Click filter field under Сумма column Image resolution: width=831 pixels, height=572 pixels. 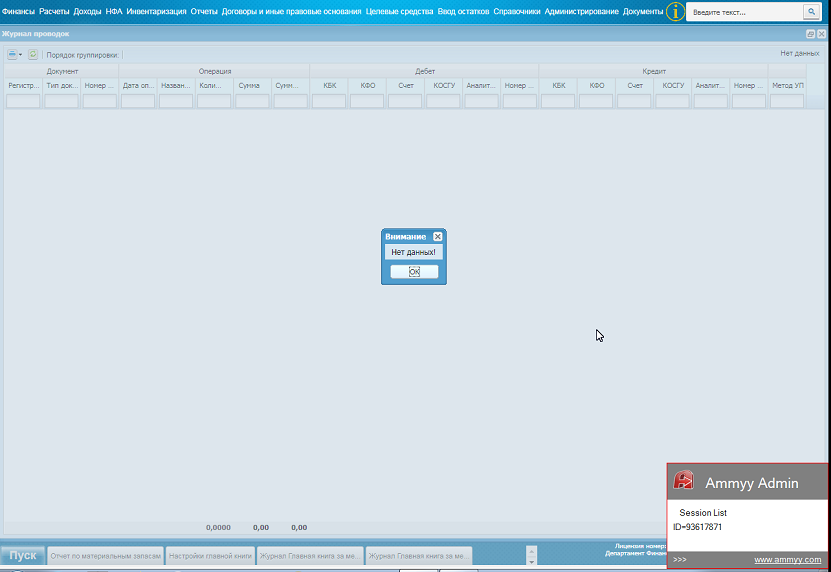(x=252, y=101)
